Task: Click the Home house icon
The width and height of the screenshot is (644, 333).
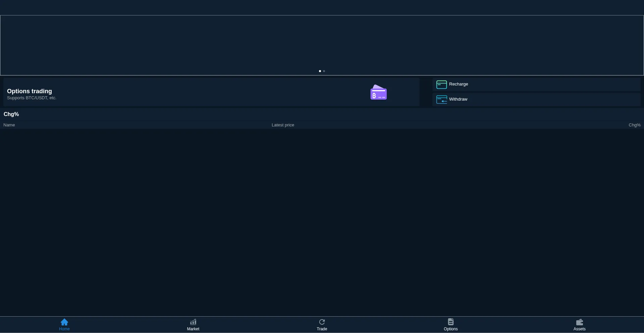Action: (64, 322)
